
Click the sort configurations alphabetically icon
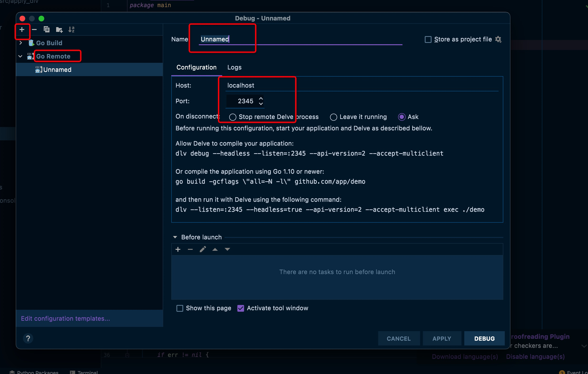click(71, 30)
